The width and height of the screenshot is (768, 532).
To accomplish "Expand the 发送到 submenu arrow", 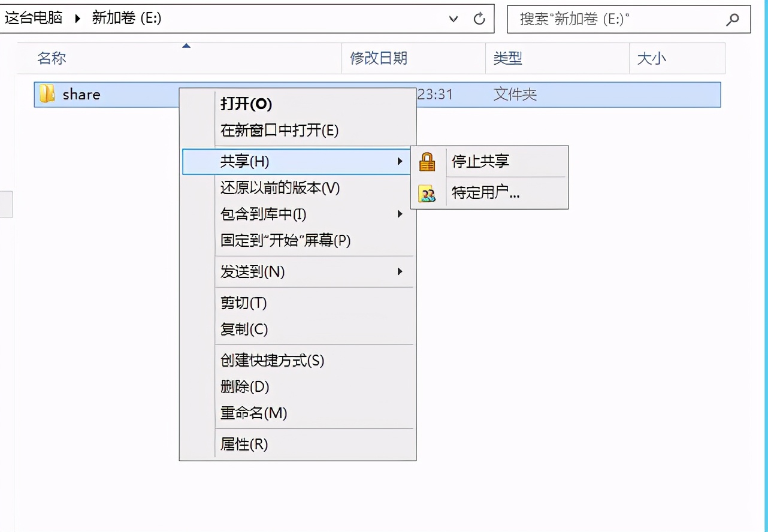I will pos(400,271).
